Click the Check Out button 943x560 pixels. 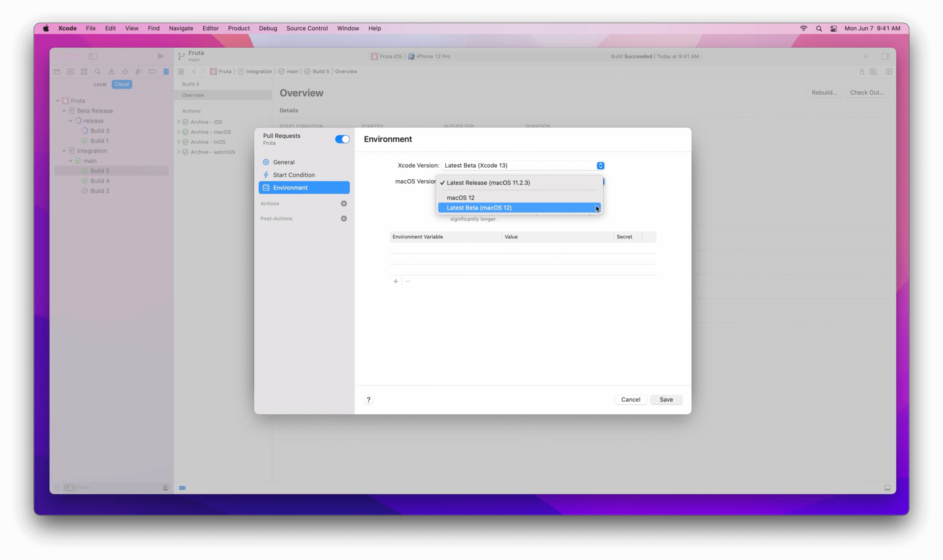pyautogui.click(x=867, y=93)
